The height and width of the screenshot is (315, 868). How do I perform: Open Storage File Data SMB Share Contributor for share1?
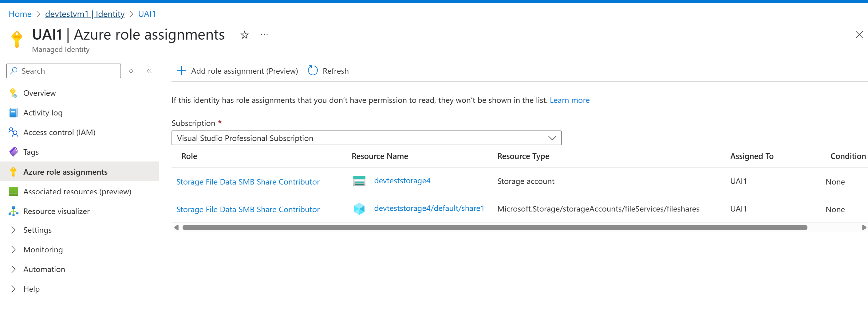click(x=248, y=209)
